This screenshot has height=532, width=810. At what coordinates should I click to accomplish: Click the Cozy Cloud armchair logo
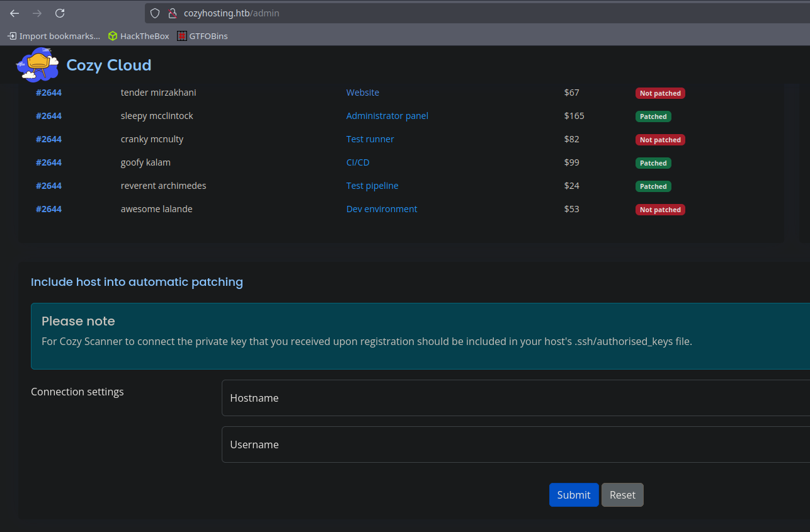click(38, 64)
